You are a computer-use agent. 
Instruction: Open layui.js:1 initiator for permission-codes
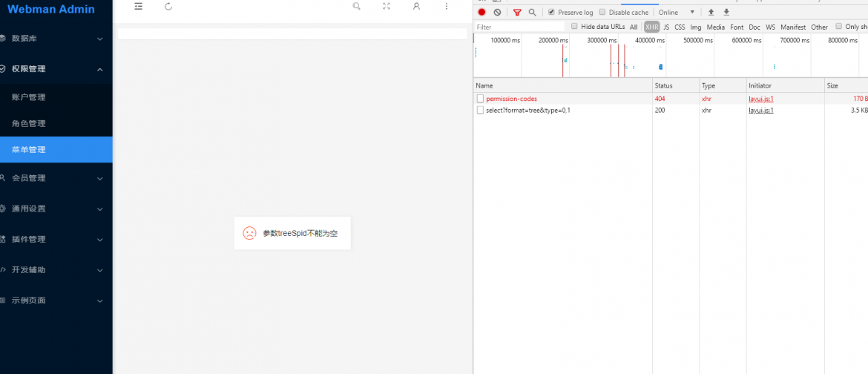[760, 99]
